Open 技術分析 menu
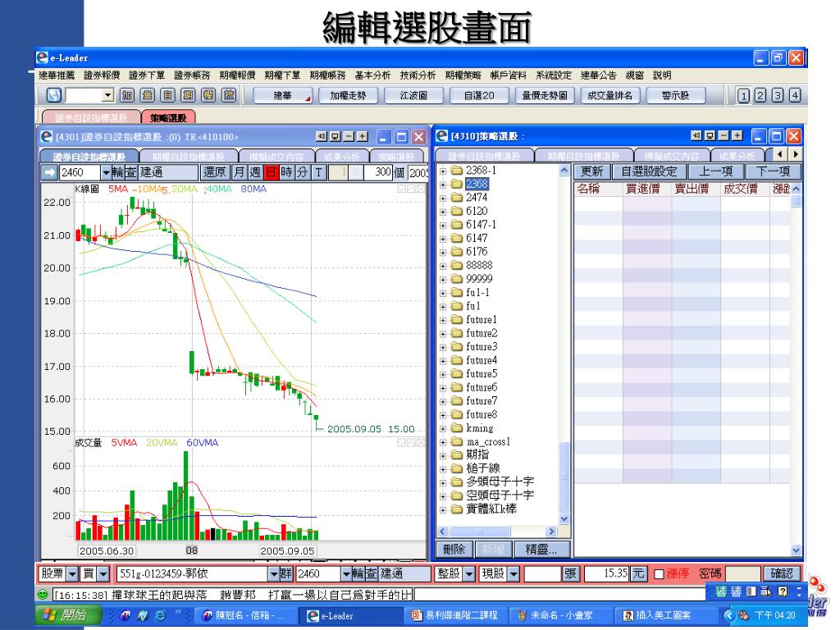Screen dimensions: 840x630 pyautogui.click(x=418, y=75)
